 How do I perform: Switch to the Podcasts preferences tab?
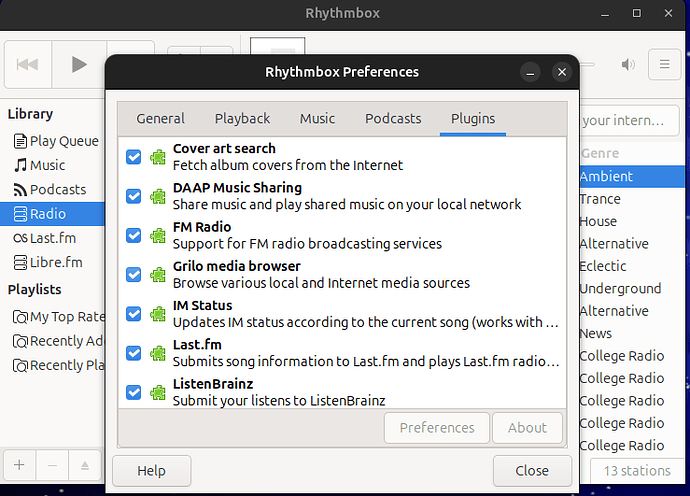click(x=392, y=118)
